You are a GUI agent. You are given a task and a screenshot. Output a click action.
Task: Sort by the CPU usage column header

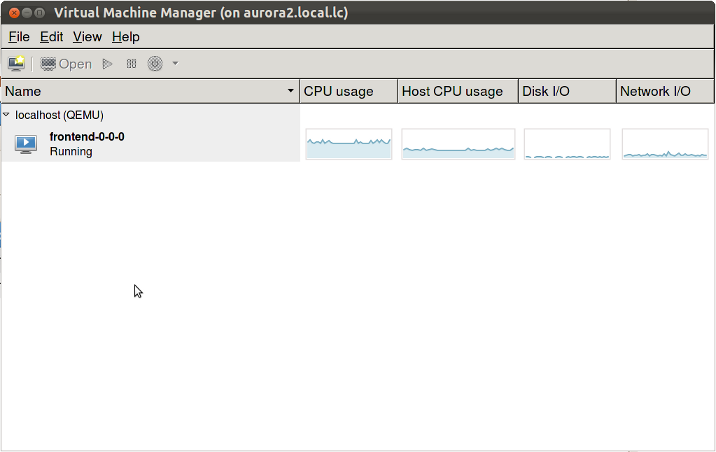[x=338, y=91]
